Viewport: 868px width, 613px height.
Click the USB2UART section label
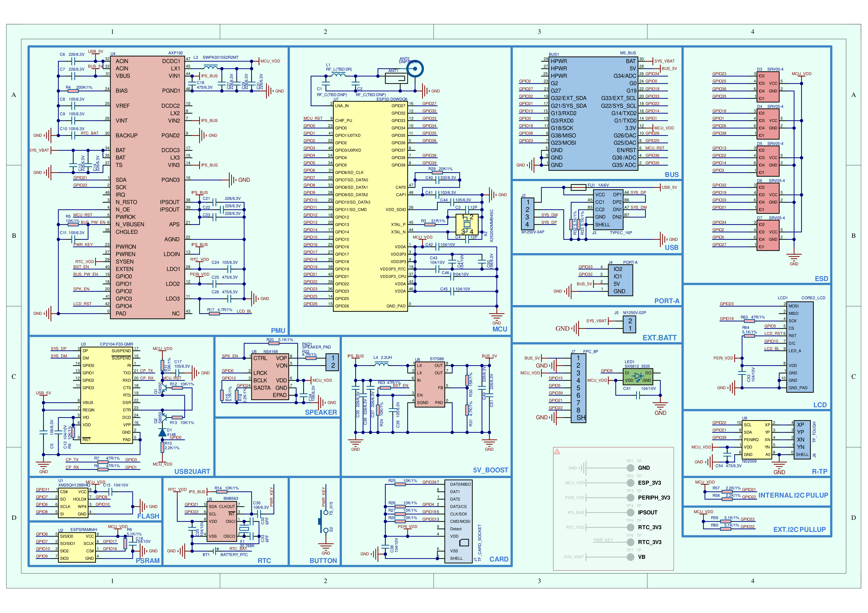(x=192, y=471)
